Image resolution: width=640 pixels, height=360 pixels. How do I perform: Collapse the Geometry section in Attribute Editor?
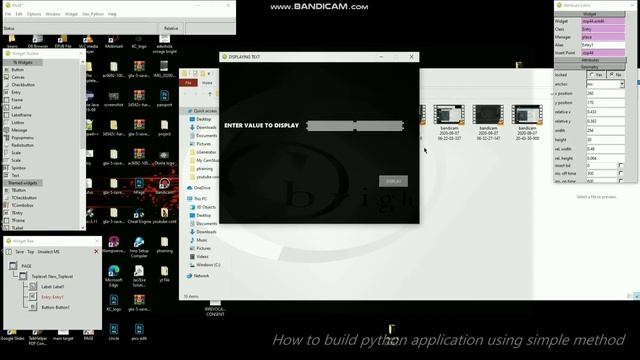(590, 67)
